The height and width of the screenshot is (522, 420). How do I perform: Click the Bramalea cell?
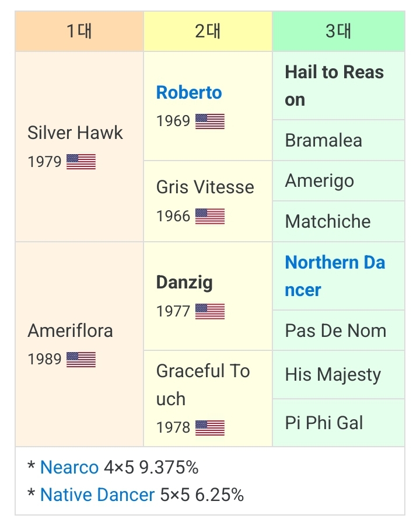point(323,140)
